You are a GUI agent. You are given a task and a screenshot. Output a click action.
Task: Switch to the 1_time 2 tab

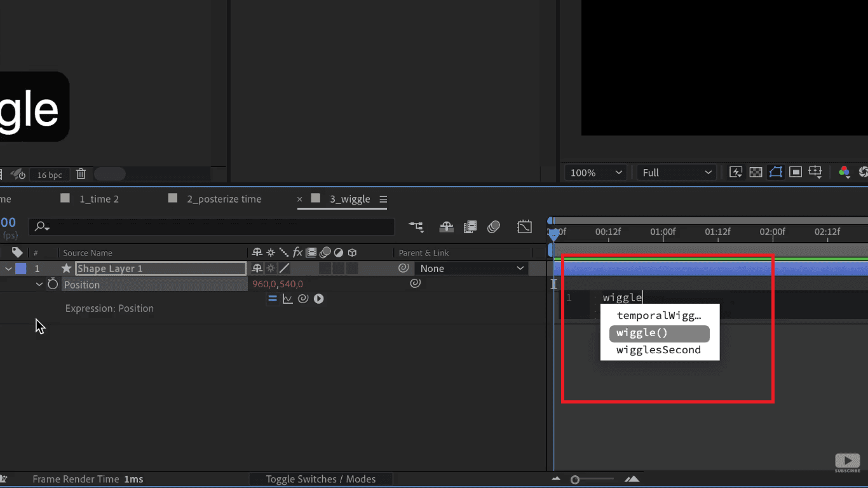[98, 199]
